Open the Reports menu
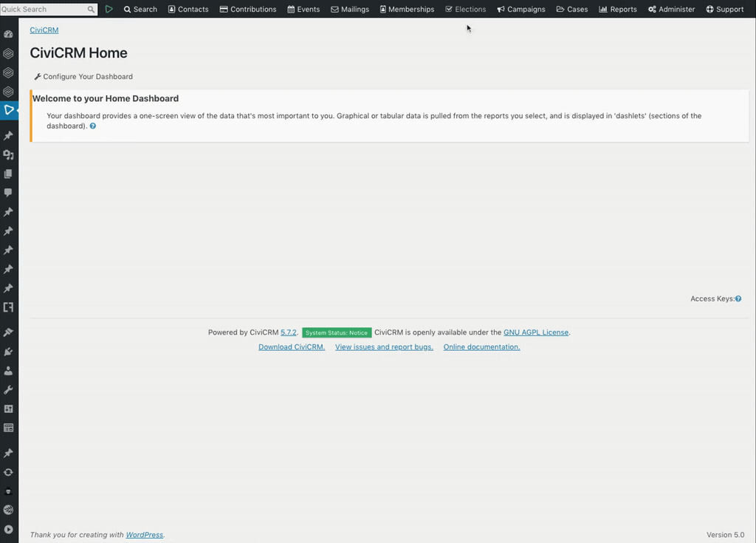Screen dimensions: 756x543 (617, 10)
